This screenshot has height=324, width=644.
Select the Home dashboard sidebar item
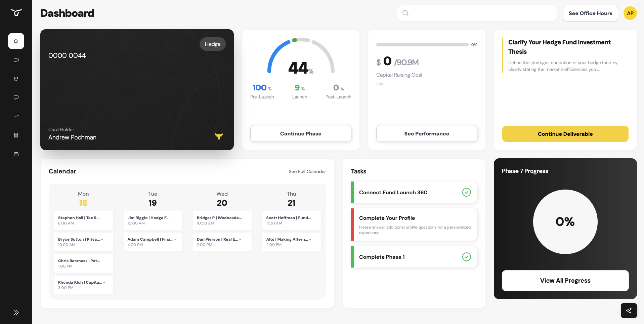point(16,41)
